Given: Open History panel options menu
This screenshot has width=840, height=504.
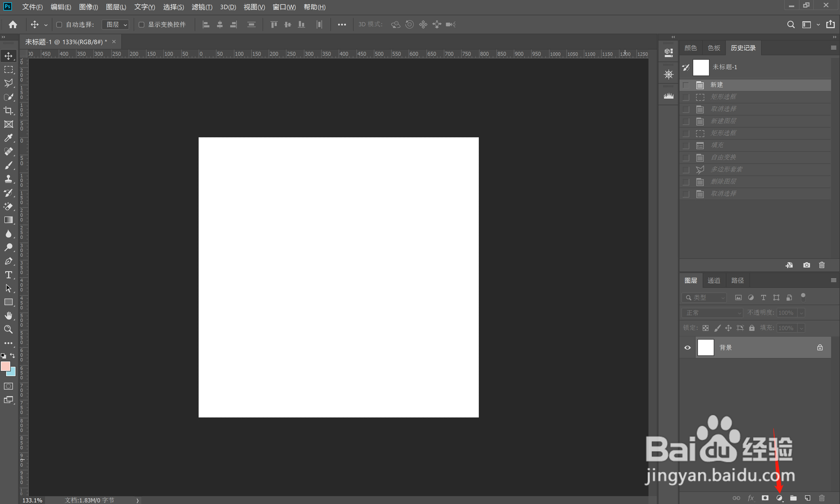Looking at the screenshot, I should (833, 48).
